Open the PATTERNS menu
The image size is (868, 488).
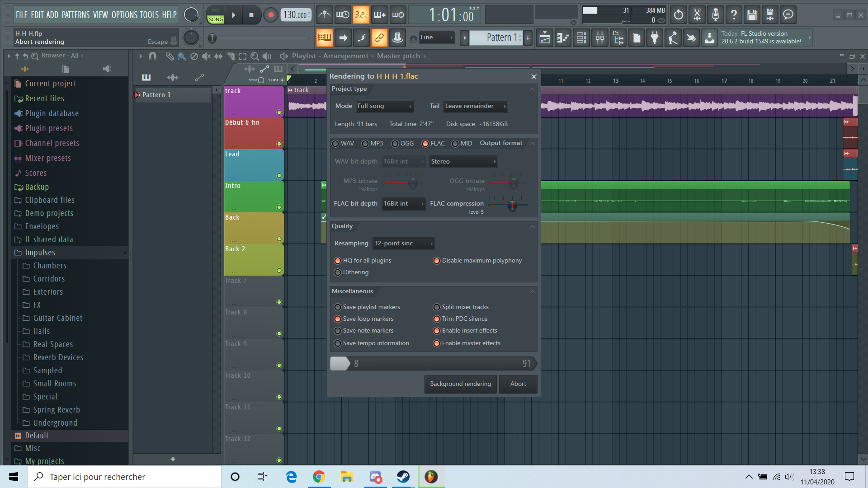click(x=75, y=15)
